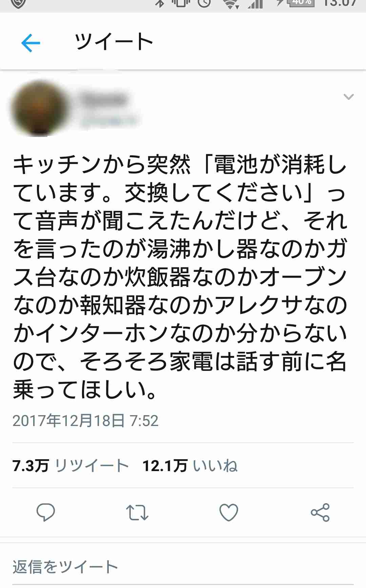Like the tweet with heart icon
This screenshot has height=588, width=366.
click(x=229, y=512)
